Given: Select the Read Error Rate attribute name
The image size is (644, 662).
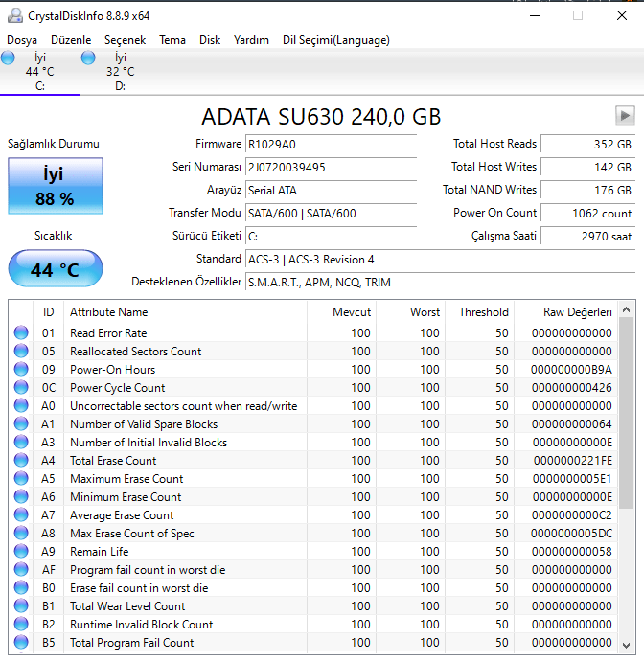Looking at the screenshot, I should click(x=108, y=333).
